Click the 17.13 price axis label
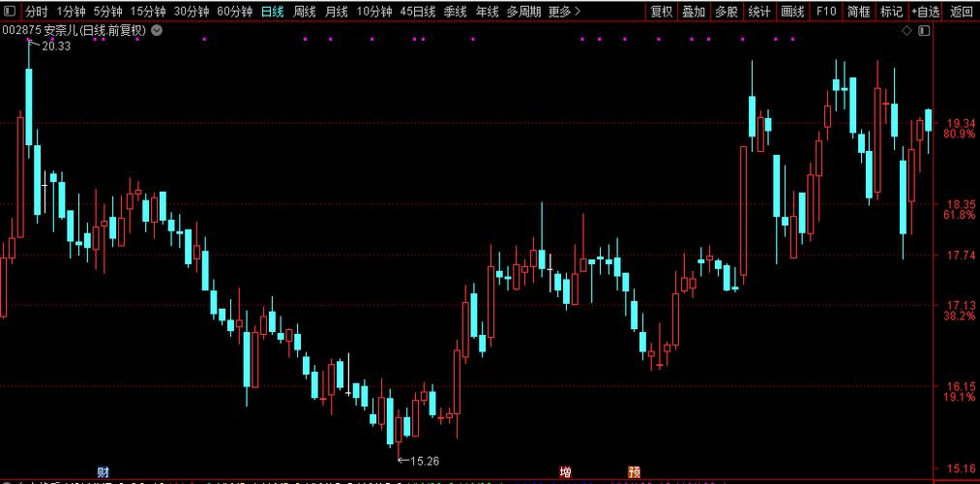This screenshot has width=980, height=484. (960, 306)
